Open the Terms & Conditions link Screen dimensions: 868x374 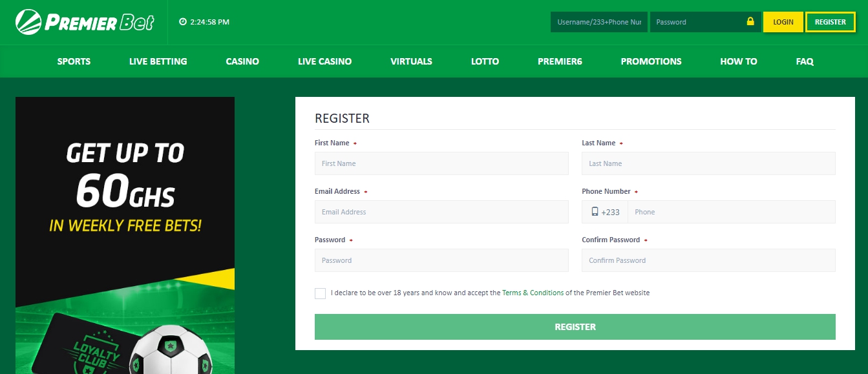533,293
